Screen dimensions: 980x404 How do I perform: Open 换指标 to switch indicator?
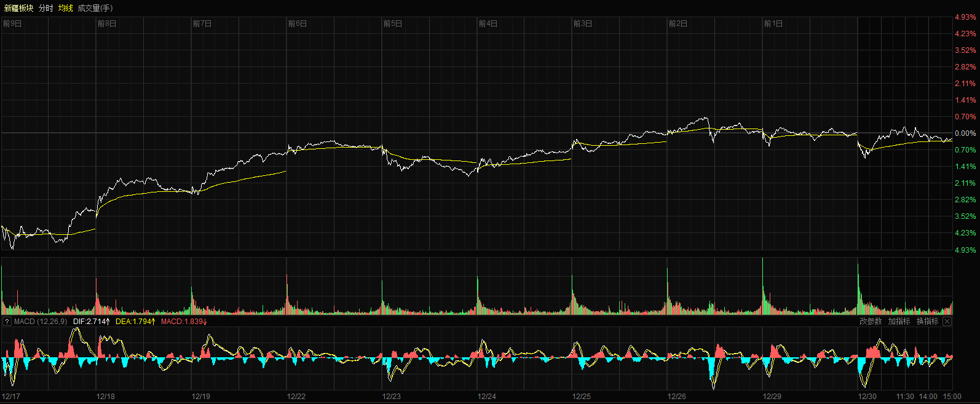point(927,322)
